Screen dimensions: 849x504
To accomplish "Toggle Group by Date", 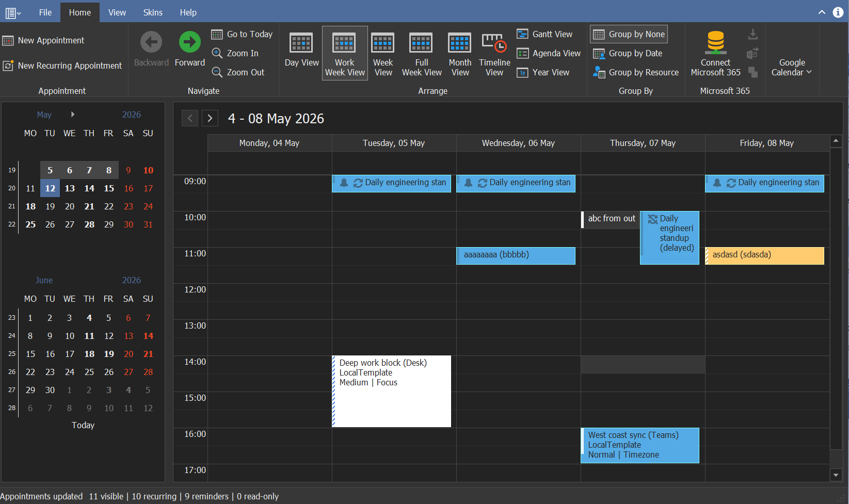I will tap(628, 53).
